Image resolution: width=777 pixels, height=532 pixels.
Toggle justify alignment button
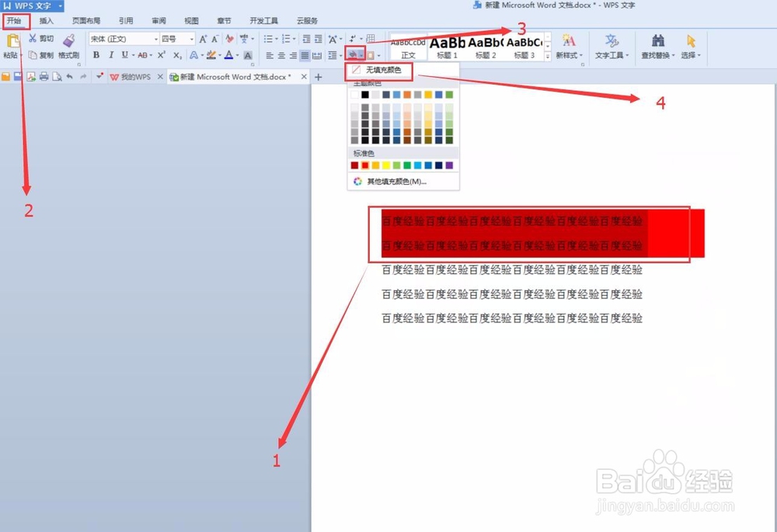pos(305,55)
